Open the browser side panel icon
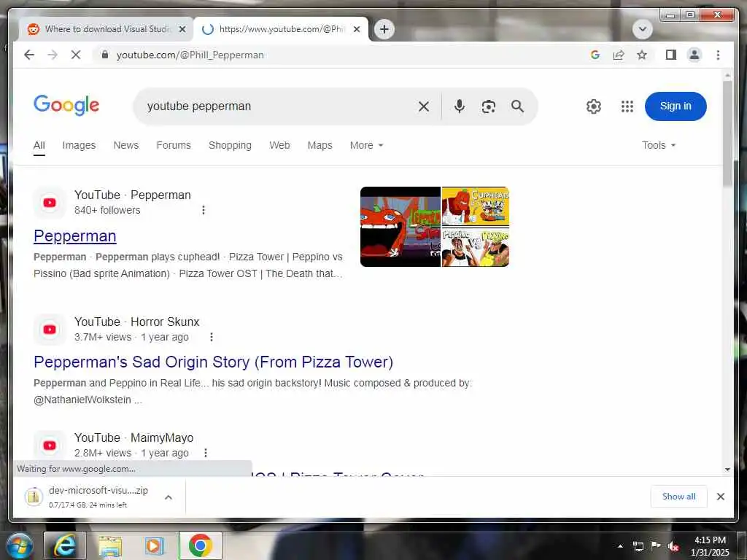This screenshot has height=560, width=747. 671,55
